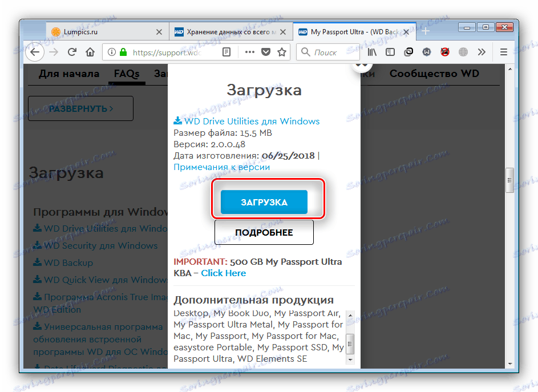Click the green secure connection padlock
Screen dimensions: 538x392
(x=123, y=52)
